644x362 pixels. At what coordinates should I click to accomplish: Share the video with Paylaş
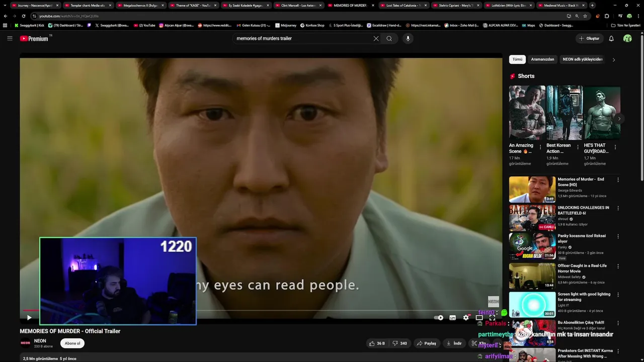coord(427,343)
